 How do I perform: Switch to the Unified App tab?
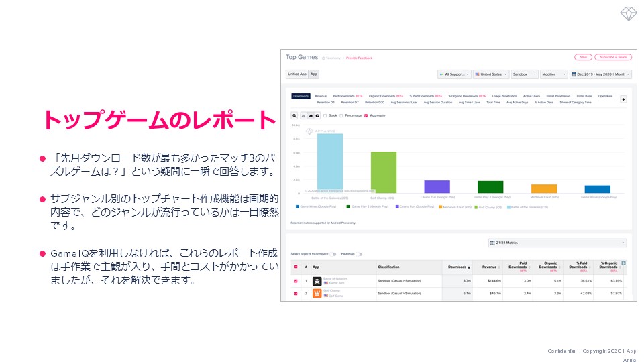(x=297, y=74)
